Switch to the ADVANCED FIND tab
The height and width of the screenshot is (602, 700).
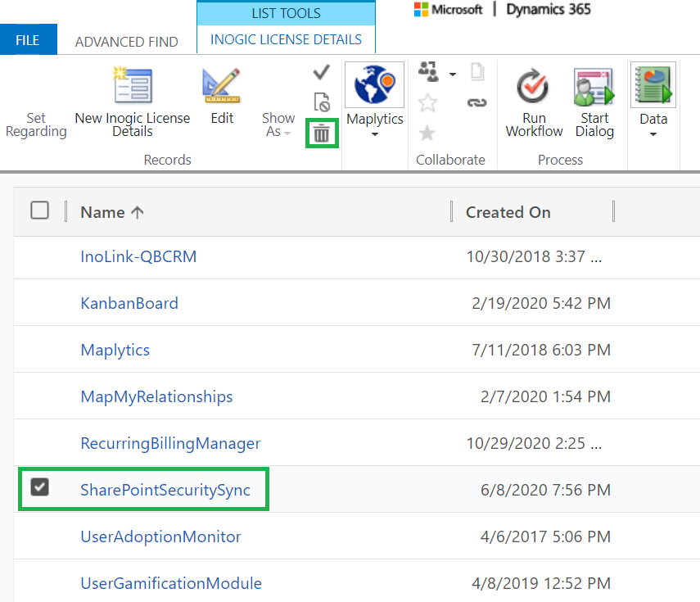127,42
